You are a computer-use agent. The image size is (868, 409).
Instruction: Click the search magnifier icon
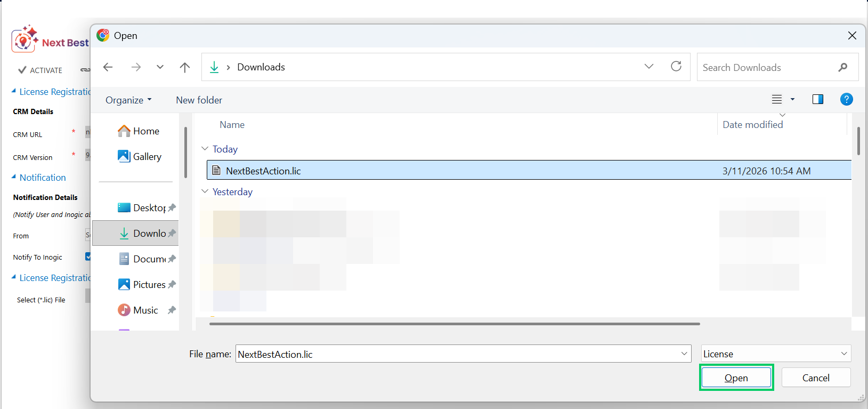(x=842, y=68)
